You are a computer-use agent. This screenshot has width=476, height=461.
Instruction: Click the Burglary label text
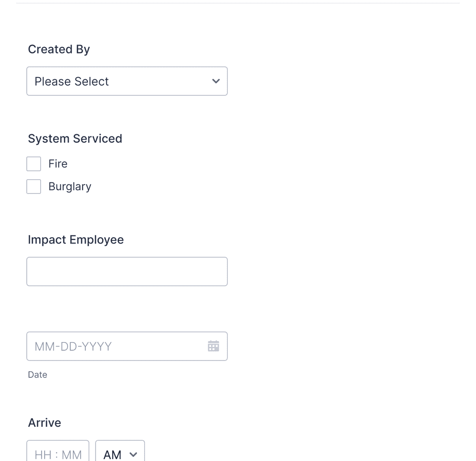(70, 186)
